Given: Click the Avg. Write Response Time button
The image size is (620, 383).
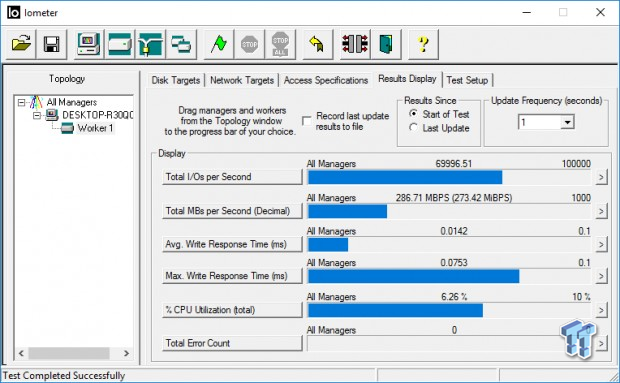Looking at the screenshot, I should (x=232, y=244).
